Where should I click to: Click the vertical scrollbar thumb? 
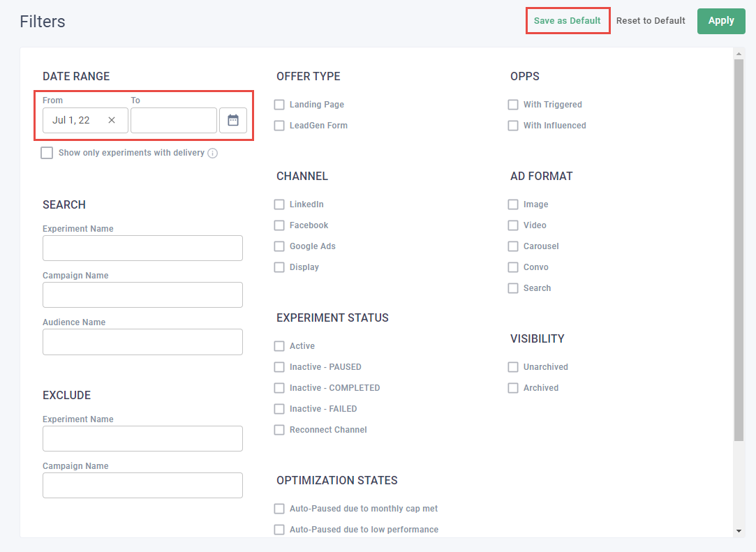(739, 250)
